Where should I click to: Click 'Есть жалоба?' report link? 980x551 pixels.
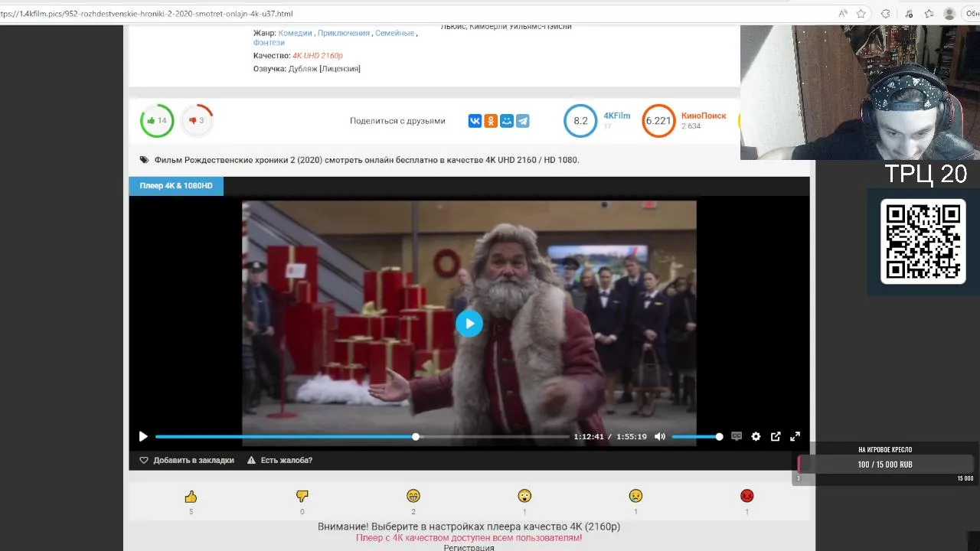pyautogui.click(x=279, y=460)
